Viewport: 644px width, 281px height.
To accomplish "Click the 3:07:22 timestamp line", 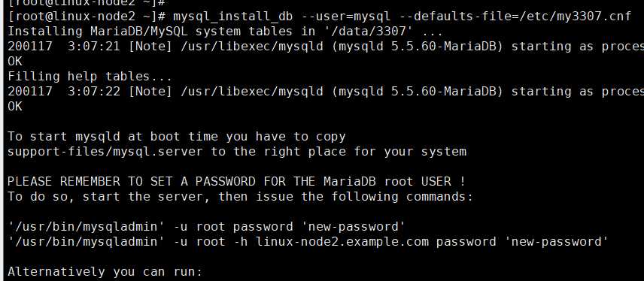I will coord(326,91).
